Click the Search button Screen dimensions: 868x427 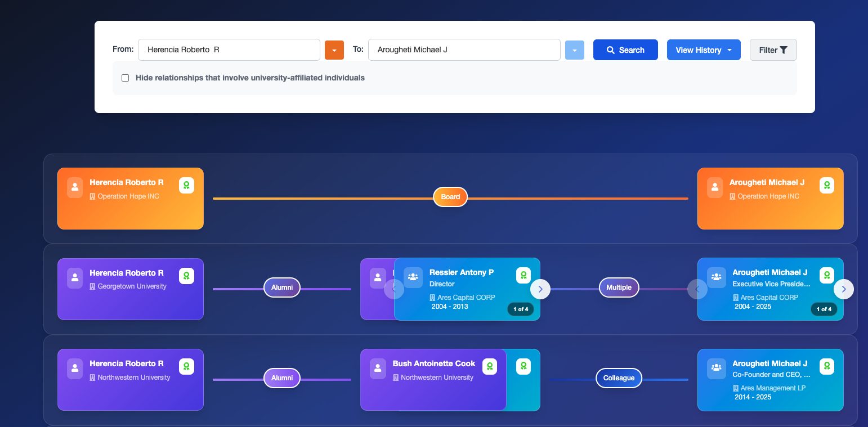point(625,50)
